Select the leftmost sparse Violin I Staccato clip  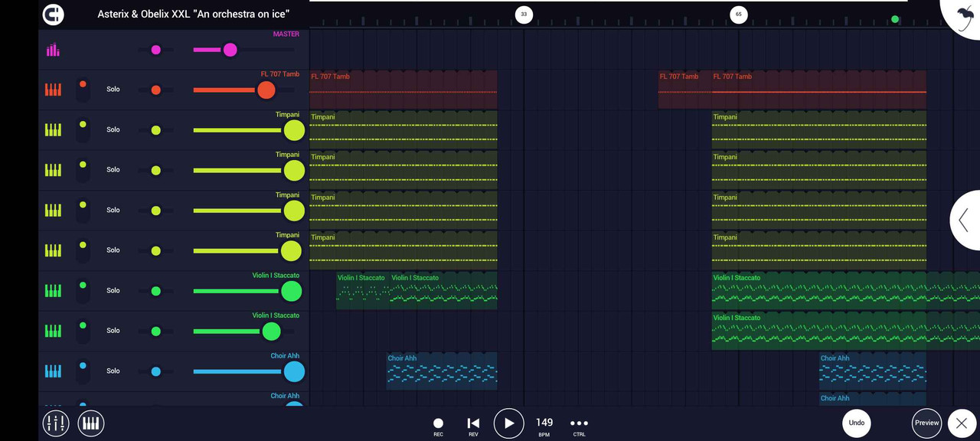click(363, 290)
